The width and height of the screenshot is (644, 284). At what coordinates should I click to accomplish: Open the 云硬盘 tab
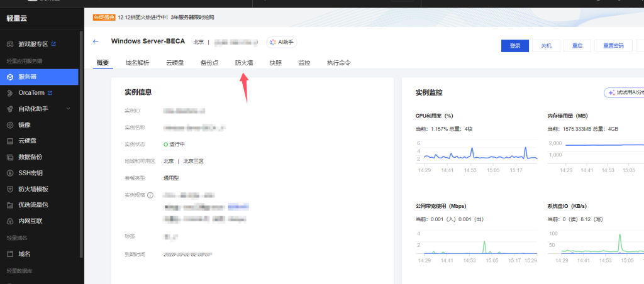pos(175,63)
